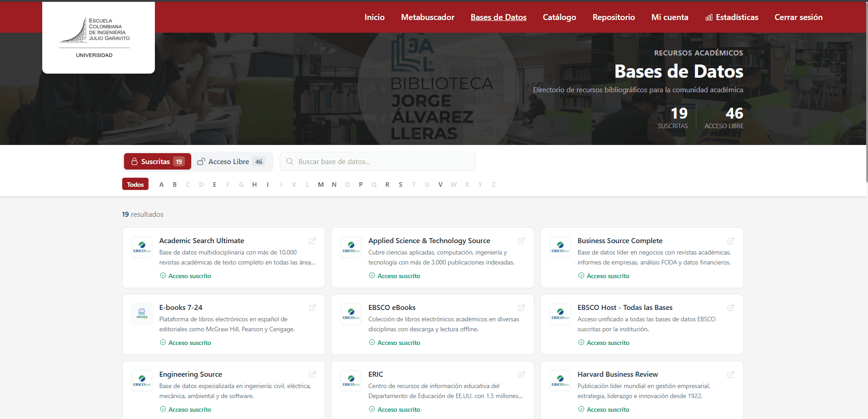Open the EBSCO Host - Todas las Bases title

[625, 308]
